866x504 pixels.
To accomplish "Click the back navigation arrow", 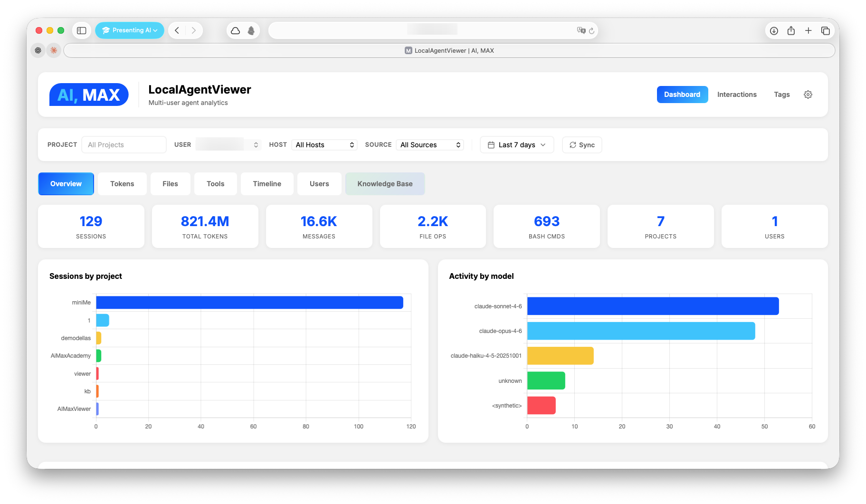I will click(x=176, y=30).
